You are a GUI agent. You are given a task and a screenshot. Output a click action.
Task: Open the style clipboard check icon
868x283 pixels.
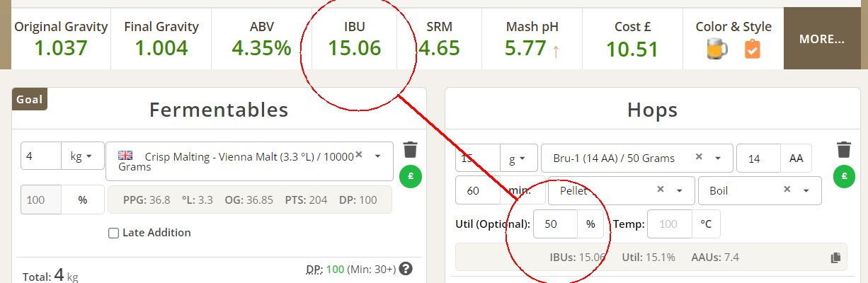coord(752,50)
